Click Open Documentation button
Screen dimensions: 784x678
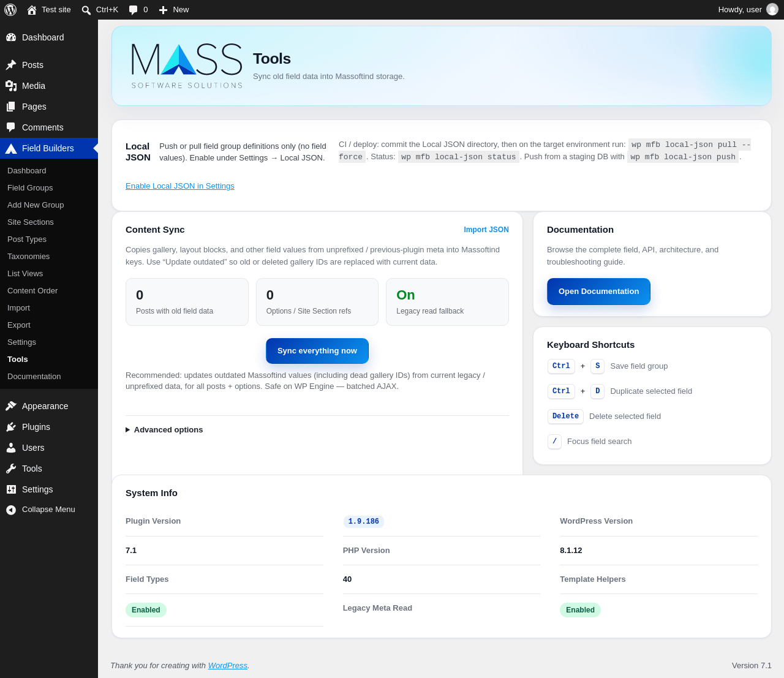tap(598, 292)
